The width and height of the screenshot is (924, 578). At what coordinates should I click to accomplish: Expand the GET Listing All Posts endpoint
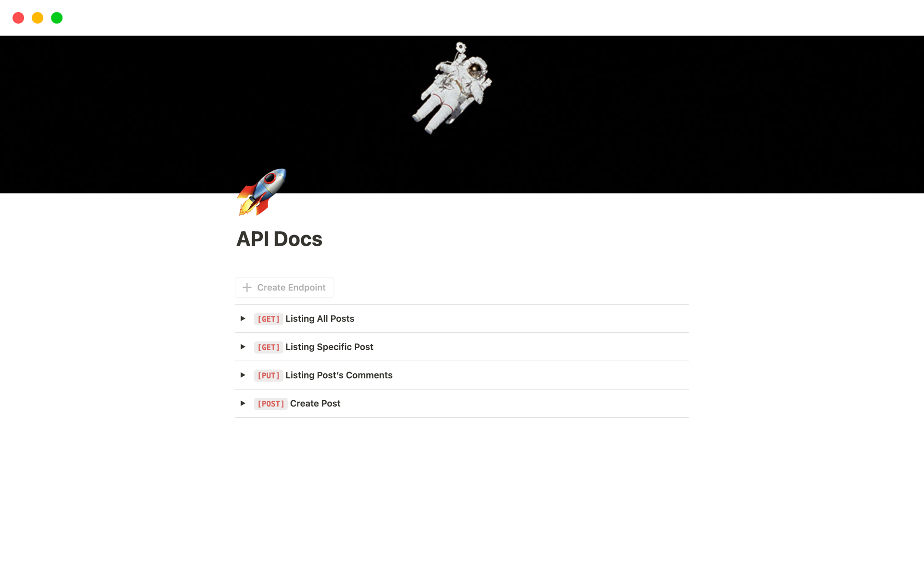pos(244,318)
